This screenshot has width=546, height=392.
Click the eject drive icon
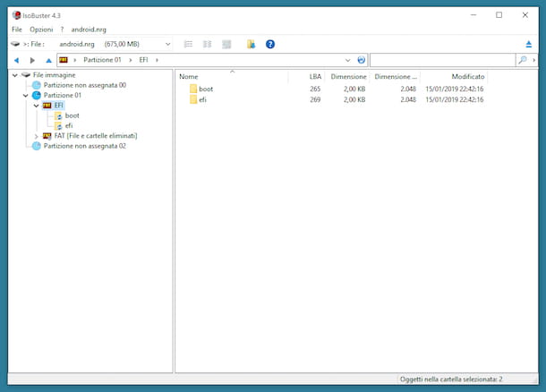coord(528,44)
